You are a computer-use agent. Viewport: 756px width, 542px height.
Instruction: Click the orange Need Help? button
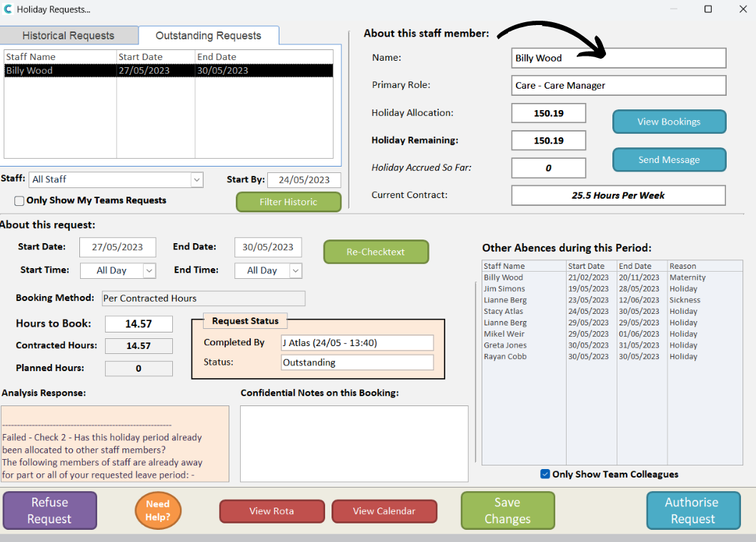click(158, 511)
